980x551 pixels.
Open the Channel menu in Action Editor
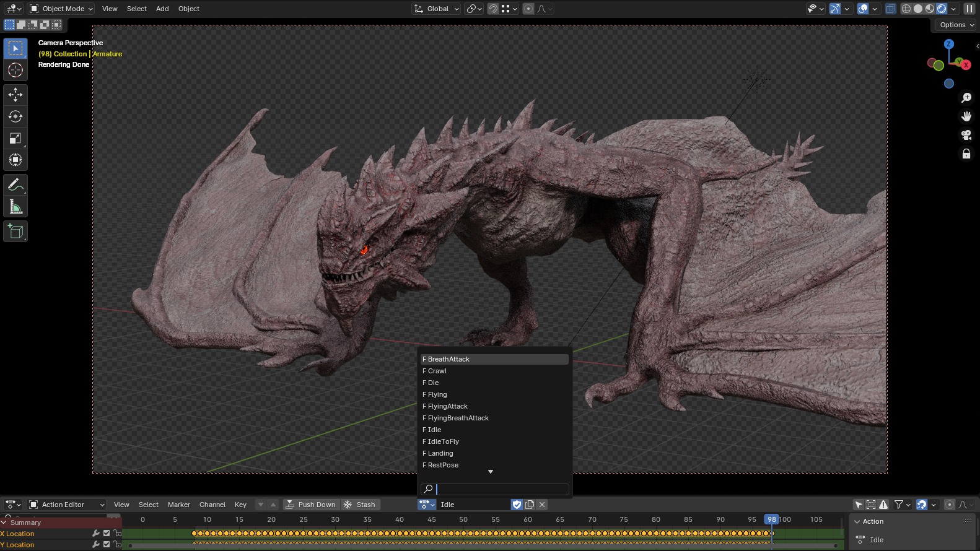(212, 505)
